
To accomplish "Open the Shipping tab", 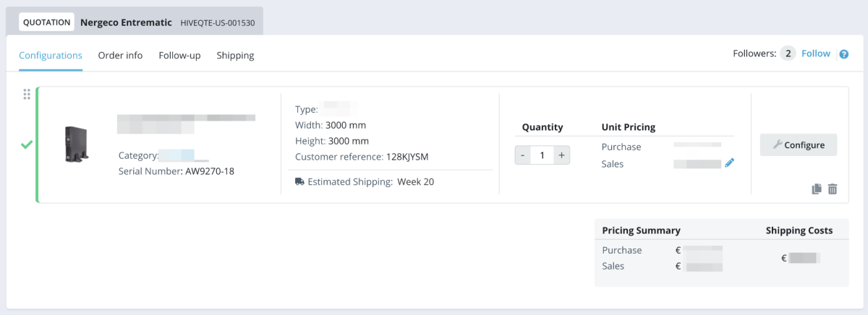I will (235, 55).
